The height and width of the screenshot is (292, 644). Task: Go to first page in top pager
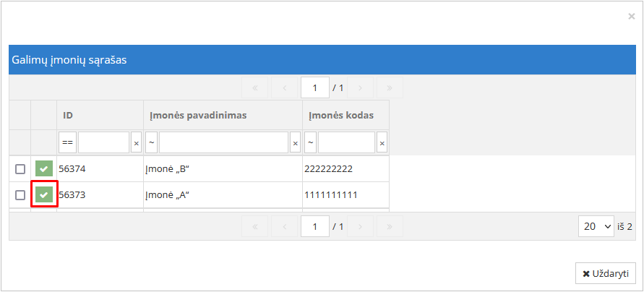[x=255, y=87]
